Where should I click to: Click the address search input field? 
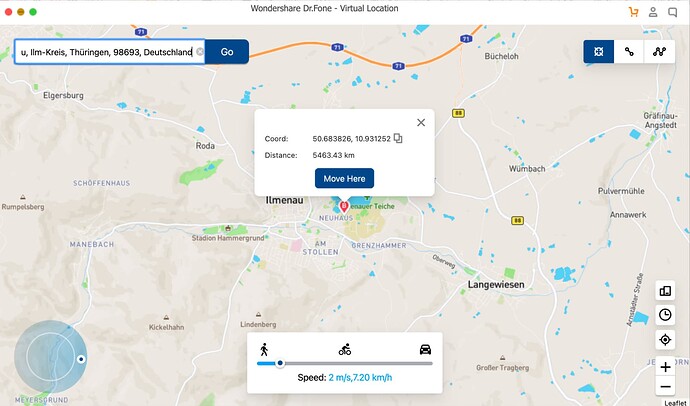[106, 52]
